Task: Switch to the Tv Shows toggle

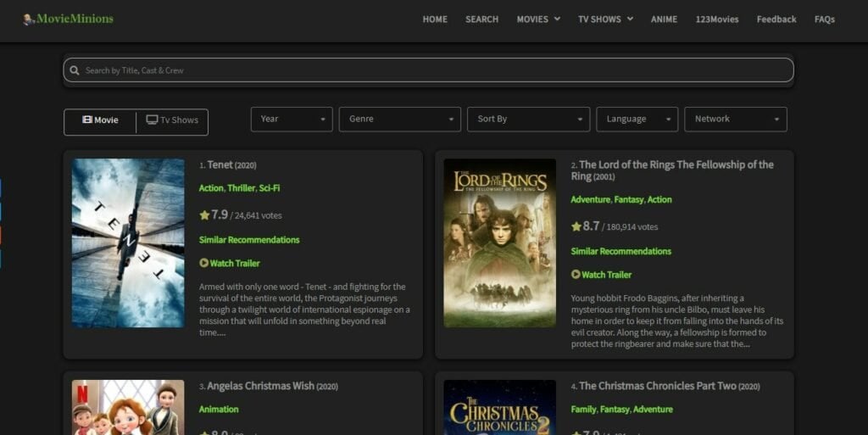Action: point(172,120)
